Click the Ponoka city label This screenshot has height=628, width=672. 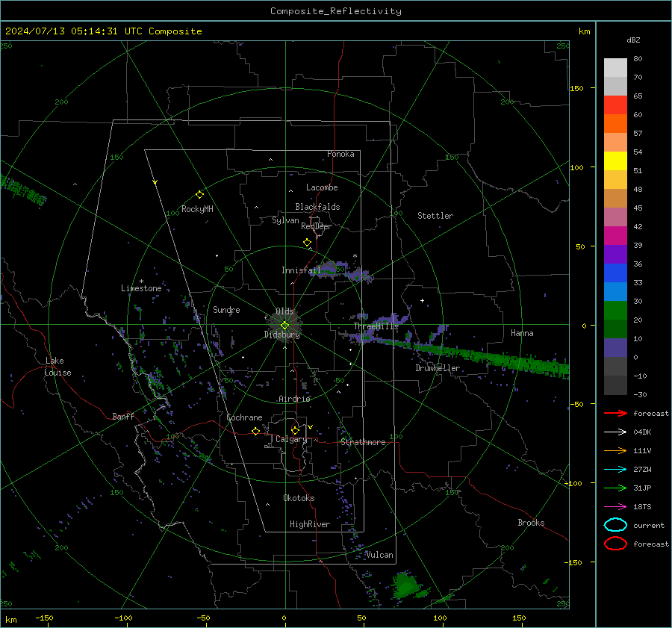click(x=340, y=154)
